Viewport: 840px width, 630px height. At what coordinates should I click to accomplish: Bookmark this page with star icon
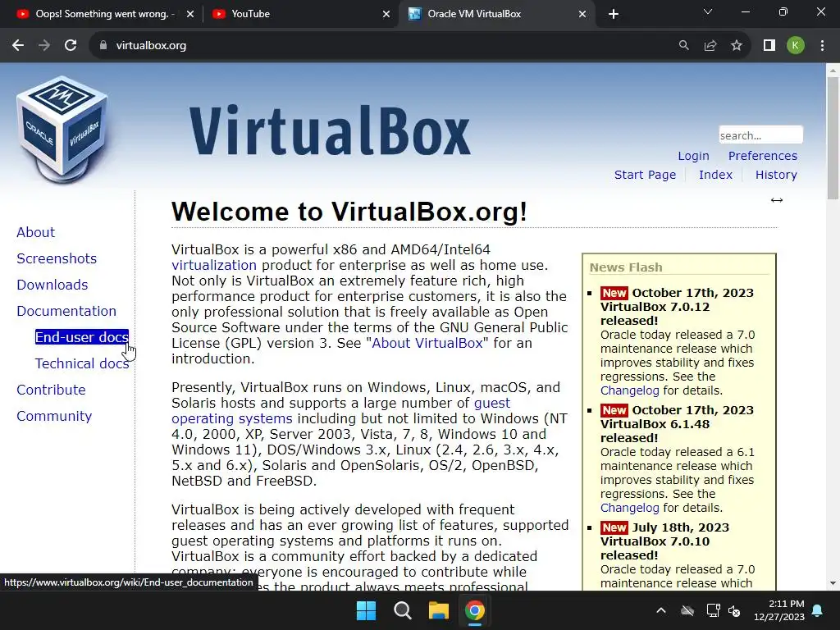click(737, 46)
